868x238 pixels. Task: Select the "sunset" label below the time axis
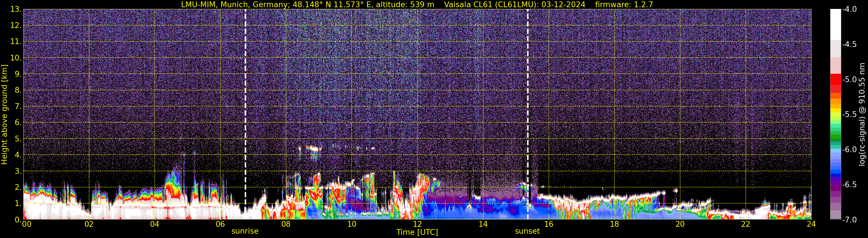click(527, 231)
